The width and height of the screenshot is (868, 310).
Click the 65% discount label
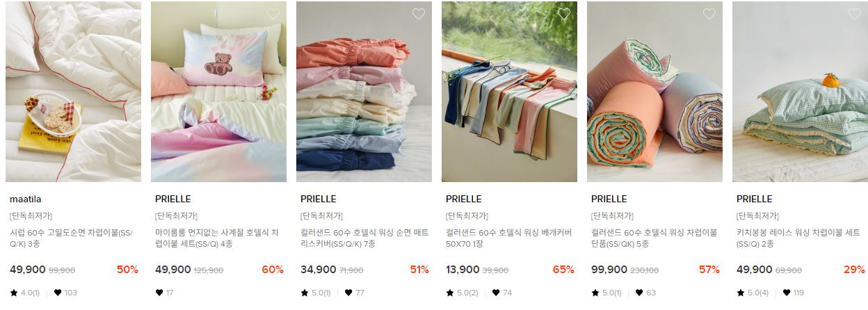tap(563, 270)
